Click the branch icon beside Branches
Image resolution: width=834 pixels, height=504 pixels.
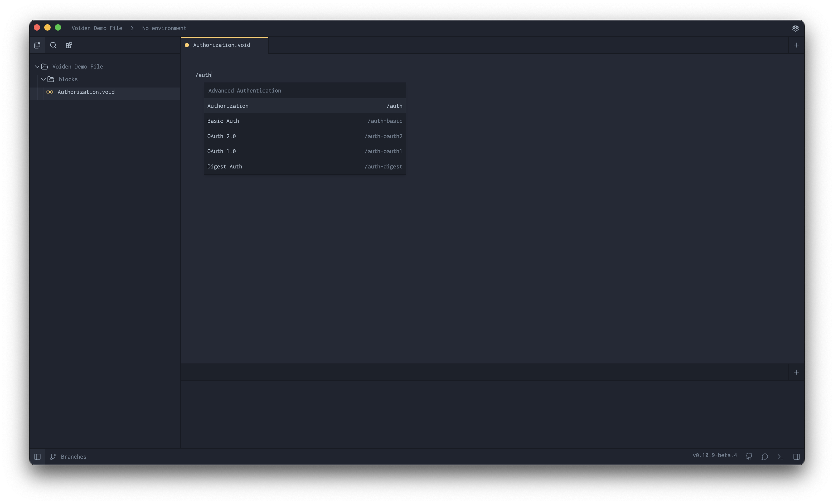[x=53, y=457]
